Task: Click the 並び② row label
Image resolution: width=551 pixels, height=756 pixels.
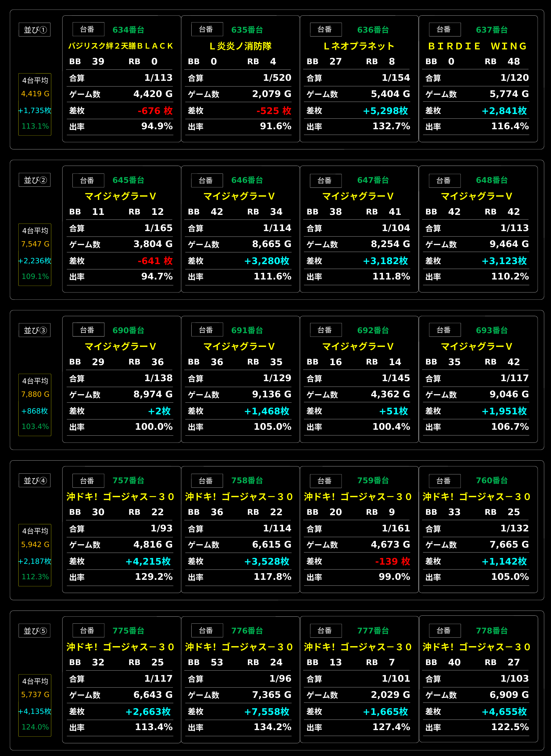Action: [x=35, y=180]
